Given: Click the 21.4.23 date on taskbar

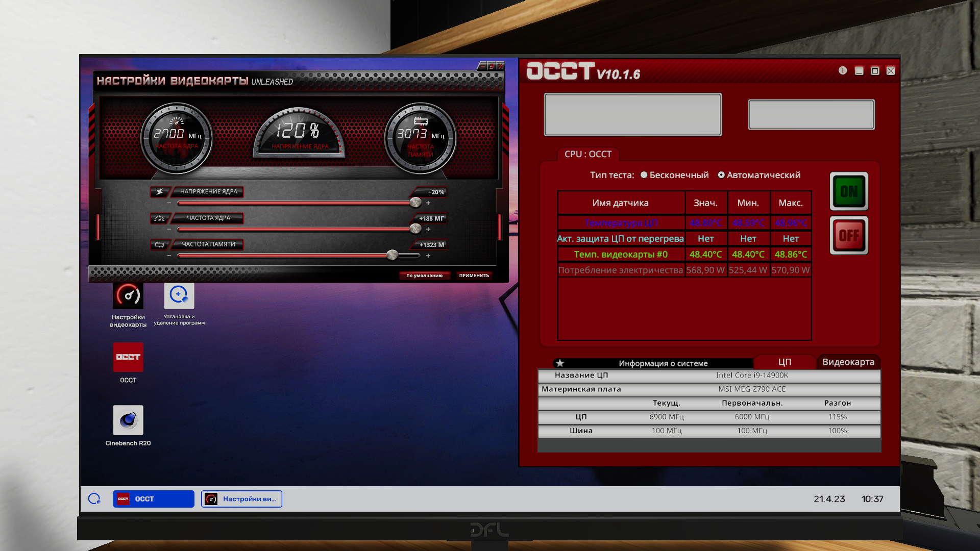Looking at the screenshot, I should click(829, 499).
